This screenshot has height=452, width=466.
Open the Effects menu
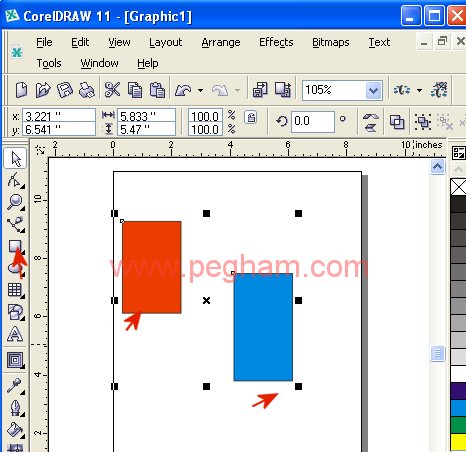coord(276,42)
